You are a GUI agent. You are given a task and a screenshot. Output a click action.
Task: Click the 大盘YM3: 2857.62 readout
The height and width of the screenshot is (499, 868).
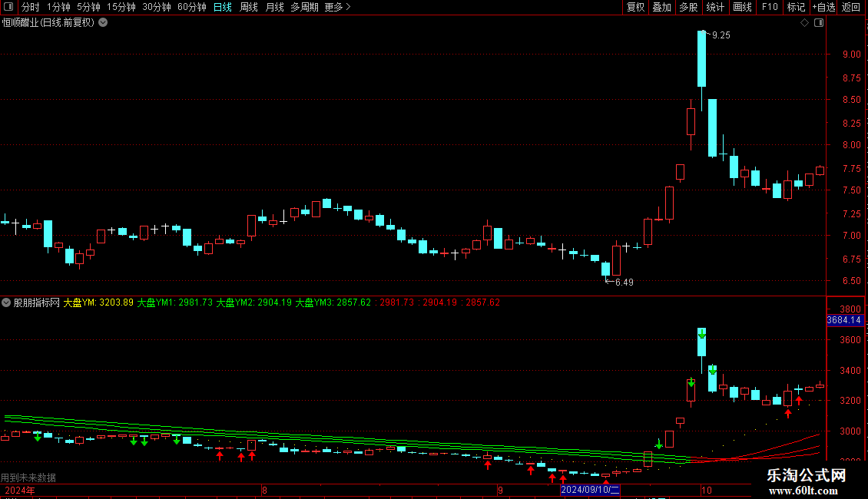(333, 302)
